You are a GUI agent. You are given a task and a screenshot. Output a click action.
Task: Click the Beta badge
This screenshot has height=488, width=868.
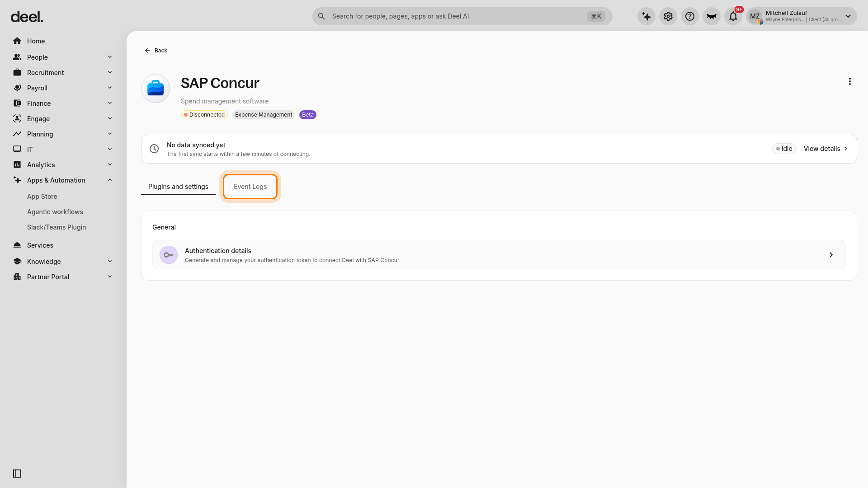(308, 115)
